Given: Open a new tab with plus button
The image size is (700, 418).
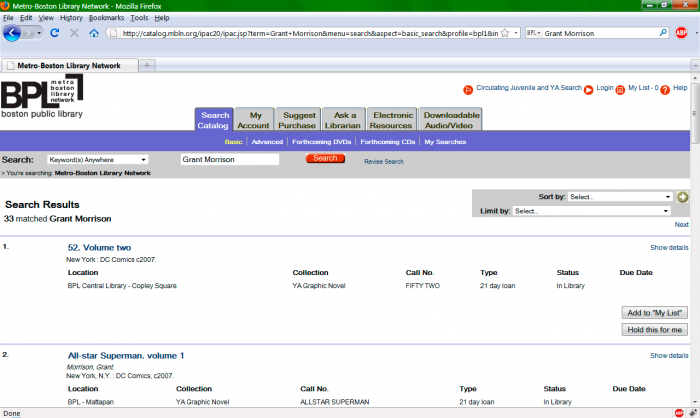Looking at the screenshot, I should click(147, 65).
